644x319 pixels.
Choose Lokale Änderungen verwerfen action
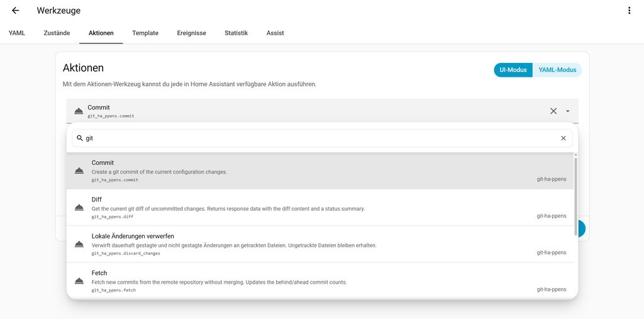tap(320, 244)
